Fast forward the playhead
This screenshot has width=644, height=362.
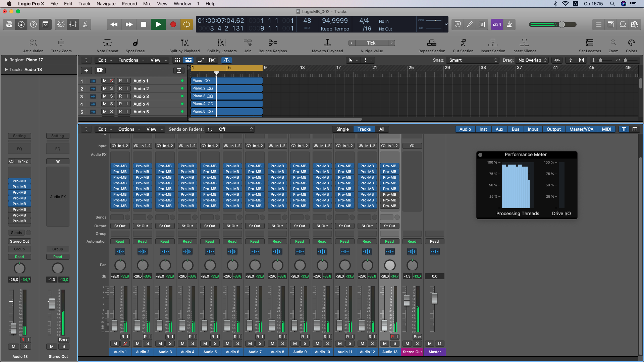[129, 24]
